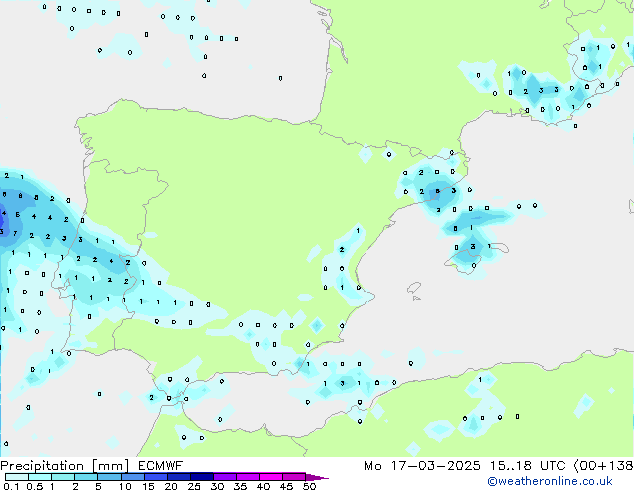
Task: Click legend scale label "0.1"
Action: pos(11,486)
